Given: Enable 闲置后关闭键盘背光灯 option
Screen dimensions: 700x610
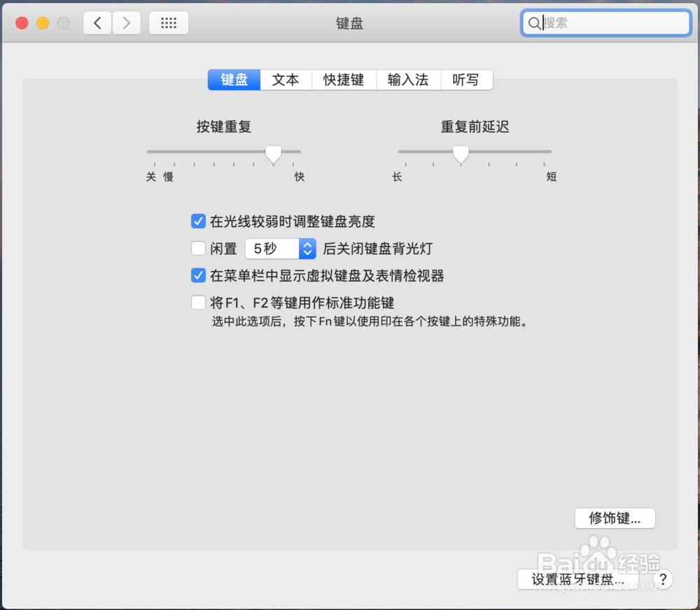Looking at the screenshot, I should click(x=198, y=248).
